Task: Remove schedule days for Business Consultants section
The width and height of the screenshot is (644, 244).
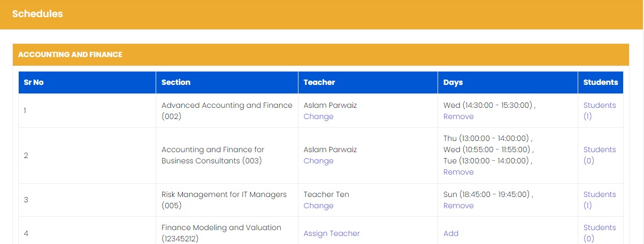Action: click(458, 172)
